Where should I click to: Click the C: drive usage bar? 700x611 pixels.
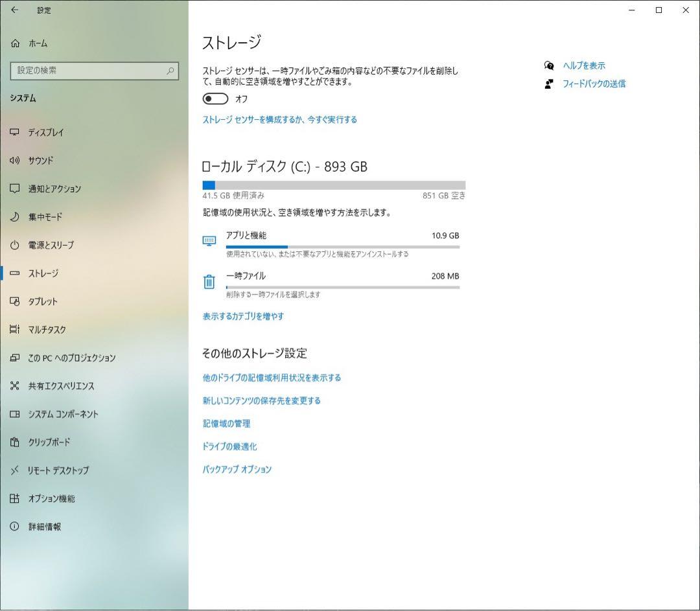[334, 185]
